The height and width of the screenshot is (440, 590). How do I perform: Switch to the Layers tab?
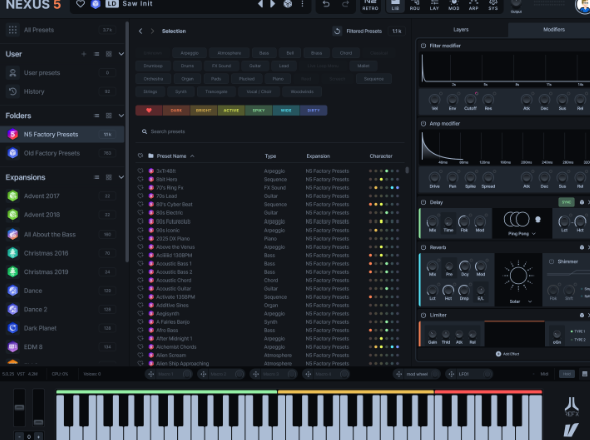(x=461, y=29)
